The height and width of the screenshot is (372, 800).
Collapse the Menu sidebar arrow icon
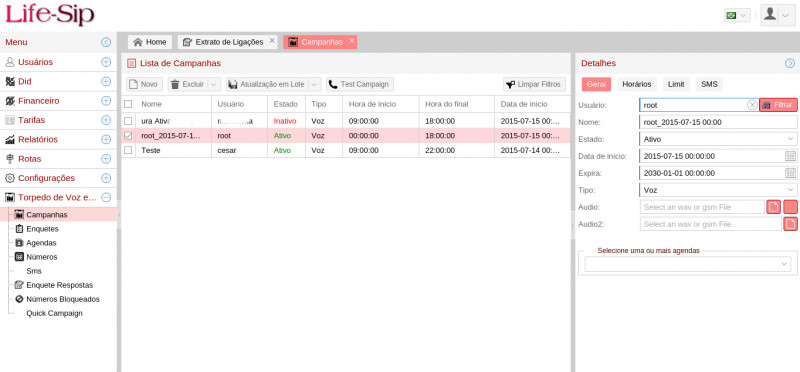click(x=106, y=42)
